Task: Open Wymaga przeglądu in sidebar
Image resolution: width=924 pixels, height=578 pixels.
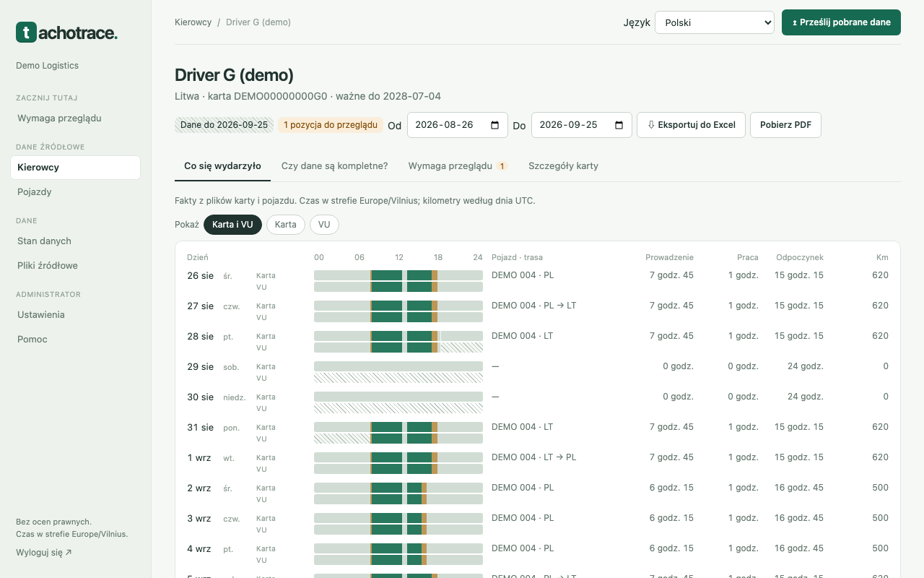Action: [75, 118]
